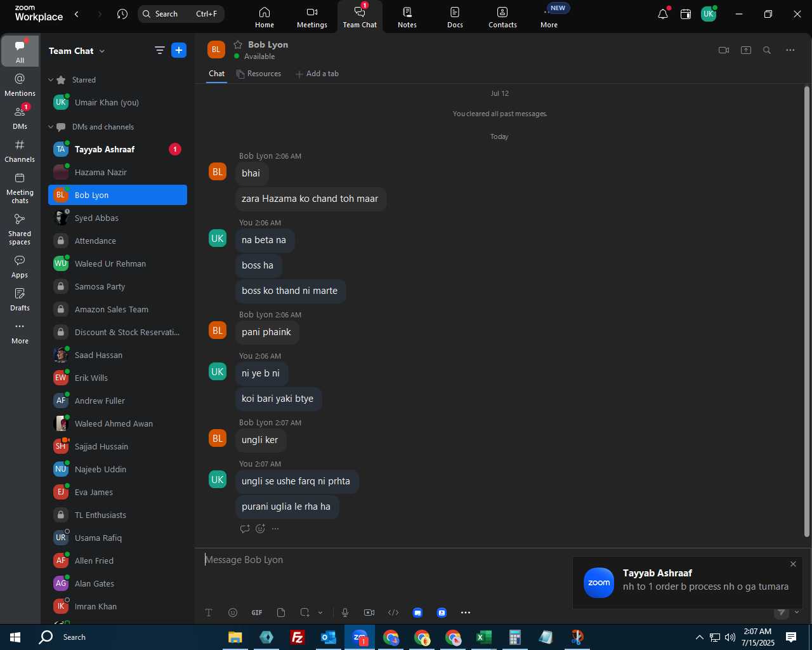Open the history clock icon
The width and height of the screenshot is (812, 650).
point(122,14)
